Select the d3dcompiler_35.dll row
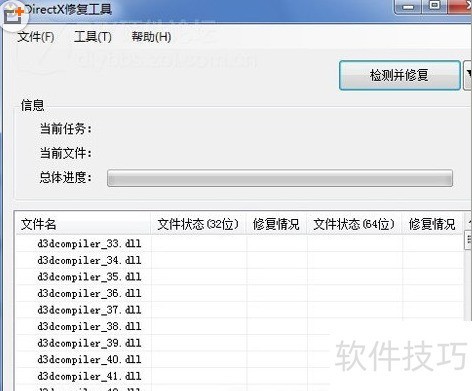This screenshot has width=472, height=391. pyautogui.click(x=240, y=277)
